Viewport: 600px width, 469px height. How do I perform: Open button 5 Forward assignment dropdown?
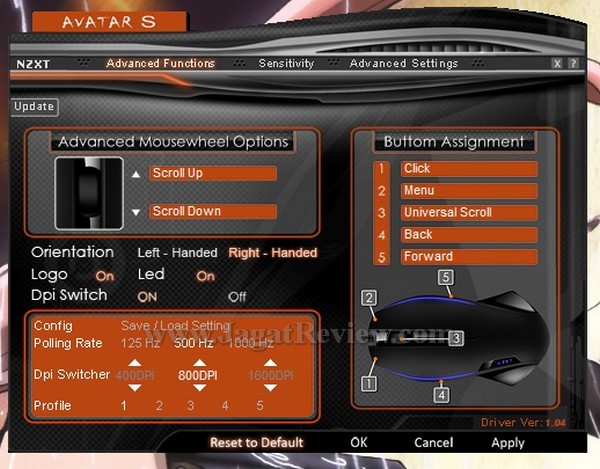click(x=469, y=257)
